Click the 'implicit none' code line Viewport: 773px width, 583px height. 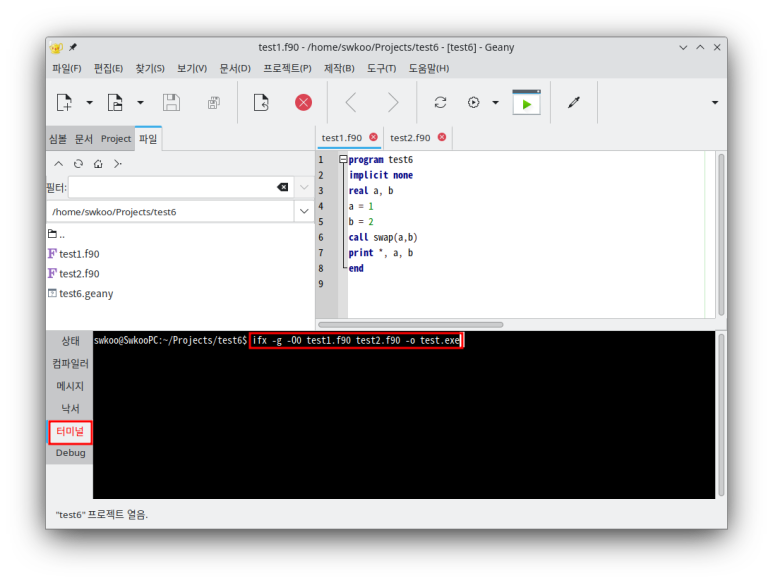pyautogui.click(x=381, y=175)
